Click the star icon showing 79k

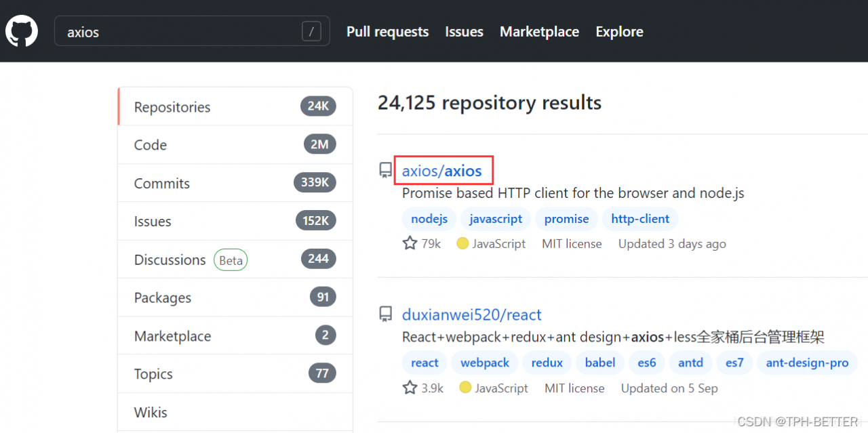(410, 243)
